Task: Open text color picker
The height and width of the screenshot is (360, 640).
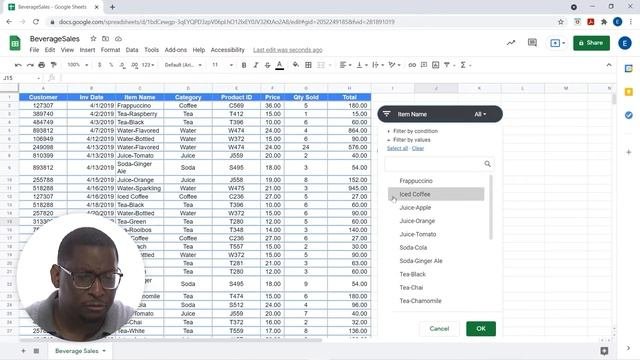Action: (x=280, y=65)
